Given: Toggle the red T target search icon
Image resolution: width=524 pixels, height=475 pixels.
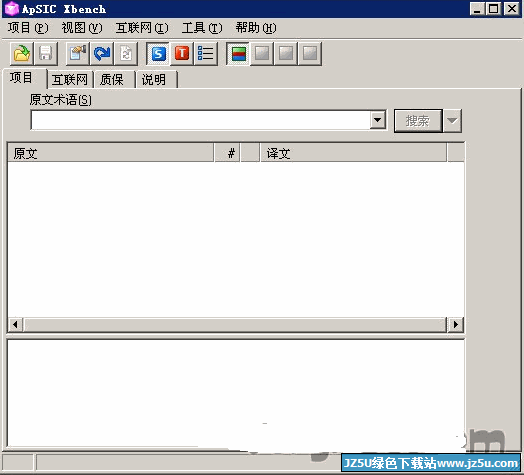Looking at the screenshot, I should coord(182,53).
